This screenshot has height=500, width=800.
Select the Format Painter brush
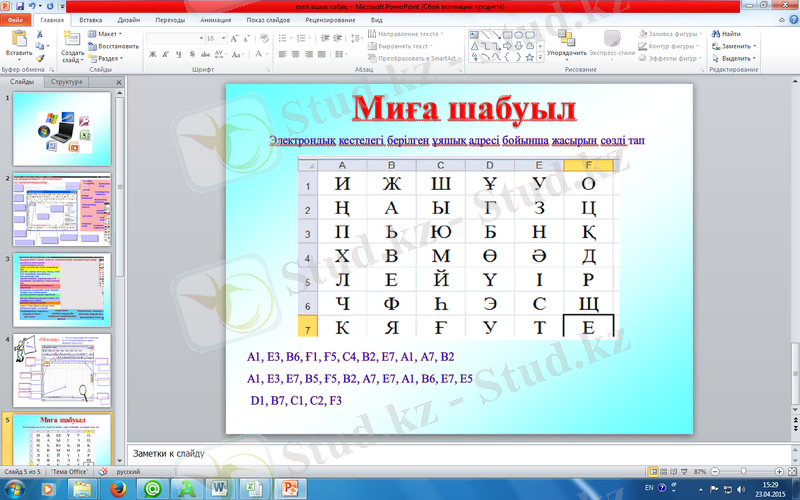[39, 58]
